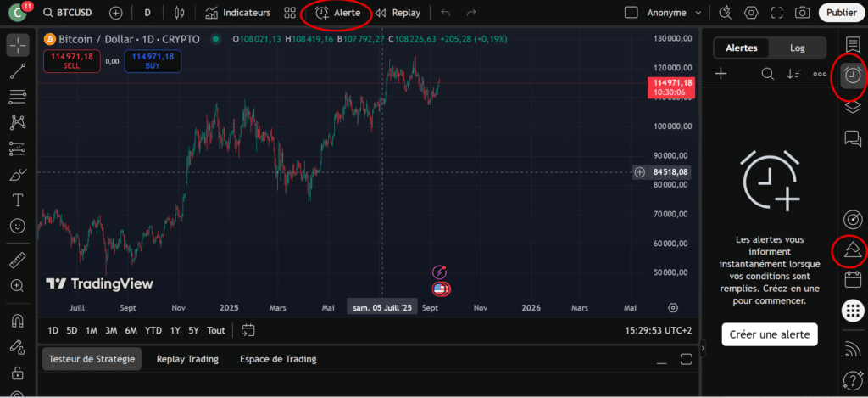Image resolution: width=868 pixels, height=398 pixels.
Task: Toggle stay in drawing mode
Action: [18, 346]
